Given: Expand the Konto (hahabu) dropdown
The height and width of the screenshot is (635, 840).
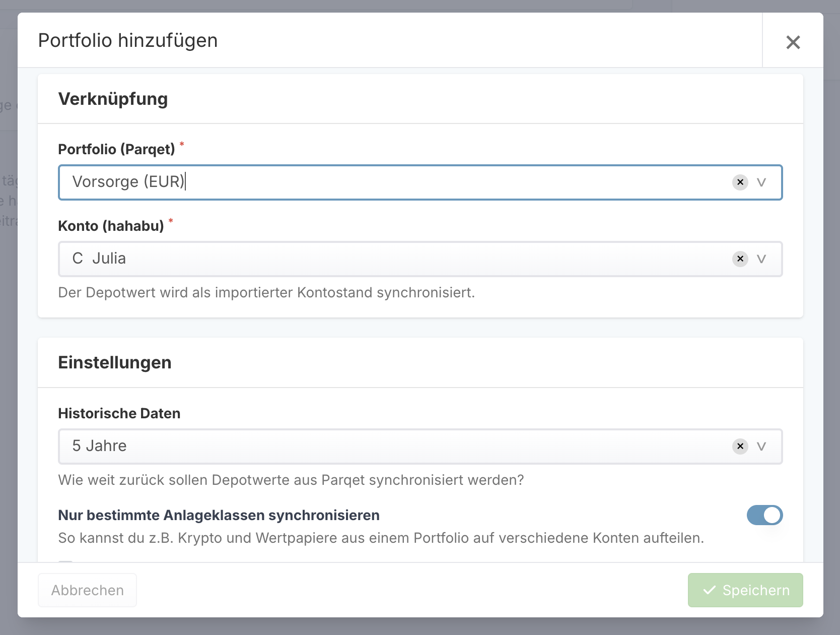Looking at the screenshot, I should coord(761,259).
